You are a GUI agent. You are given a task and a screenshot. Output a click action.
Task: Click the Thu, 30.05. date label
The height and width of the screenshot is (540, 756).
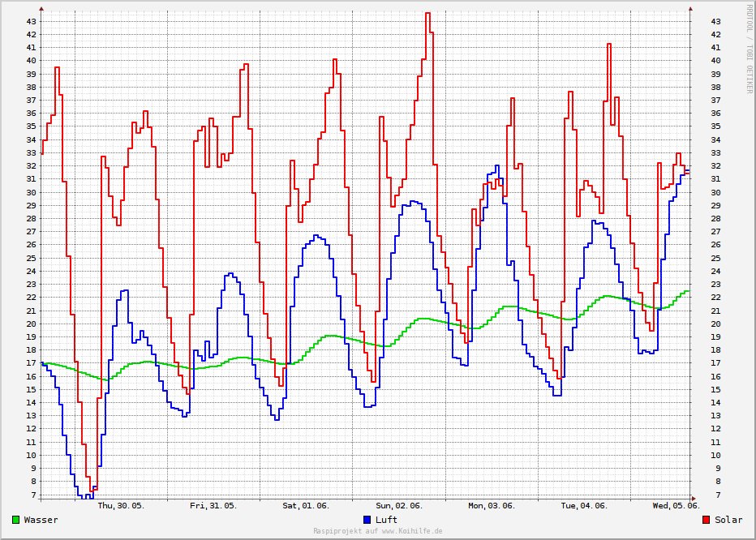[121, 506]
